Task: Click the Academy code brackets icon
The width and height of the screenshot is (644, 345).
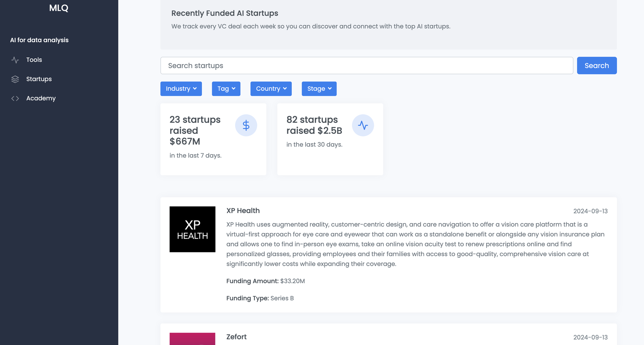Action: [15, 98]
